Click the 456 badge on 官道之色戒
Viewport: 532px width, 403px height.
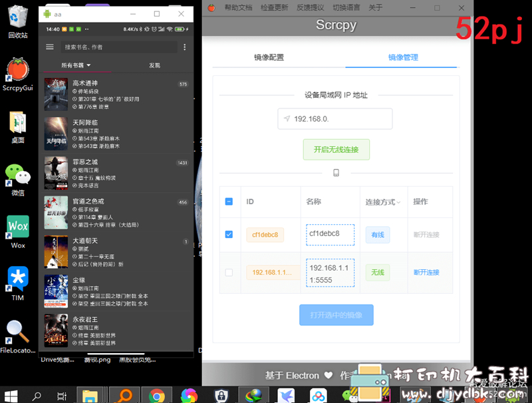tap(184, 202)
